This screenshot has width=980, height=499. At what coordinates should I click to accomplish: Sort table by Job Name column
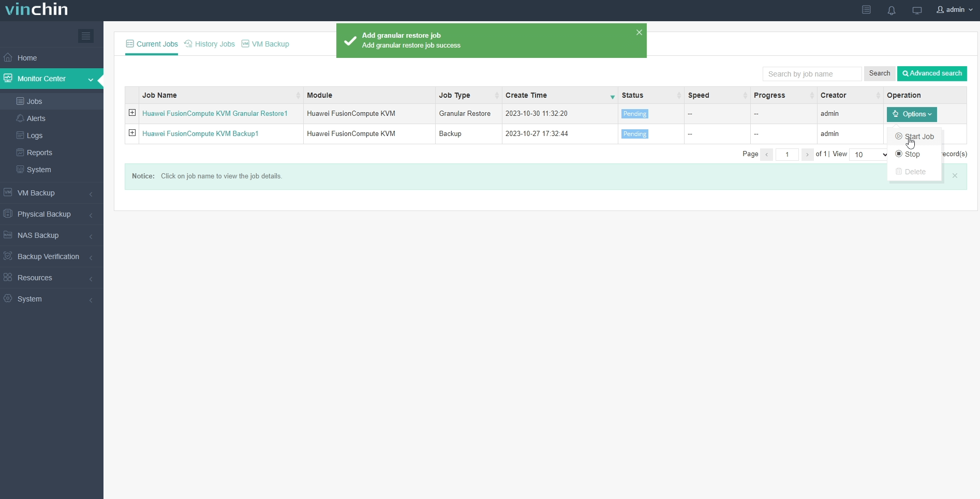[221, 95]
